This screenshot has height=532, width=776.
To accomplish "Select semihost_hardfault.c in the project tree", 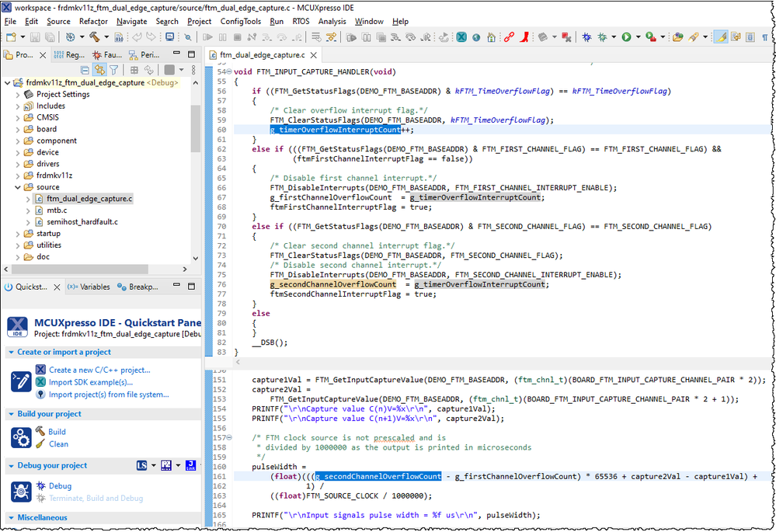I will click(82, 221).
